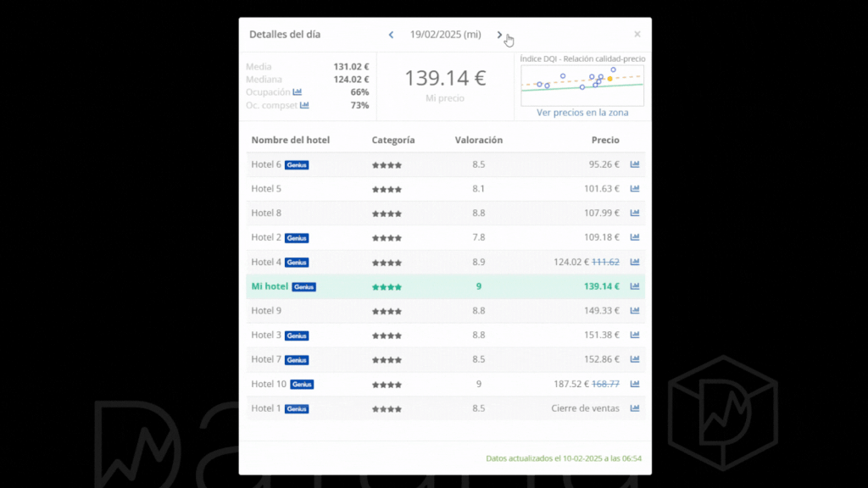Open price chart for Hotel 8
The height and width of the screenshot is (488, 868).
(x=635, y=213)
